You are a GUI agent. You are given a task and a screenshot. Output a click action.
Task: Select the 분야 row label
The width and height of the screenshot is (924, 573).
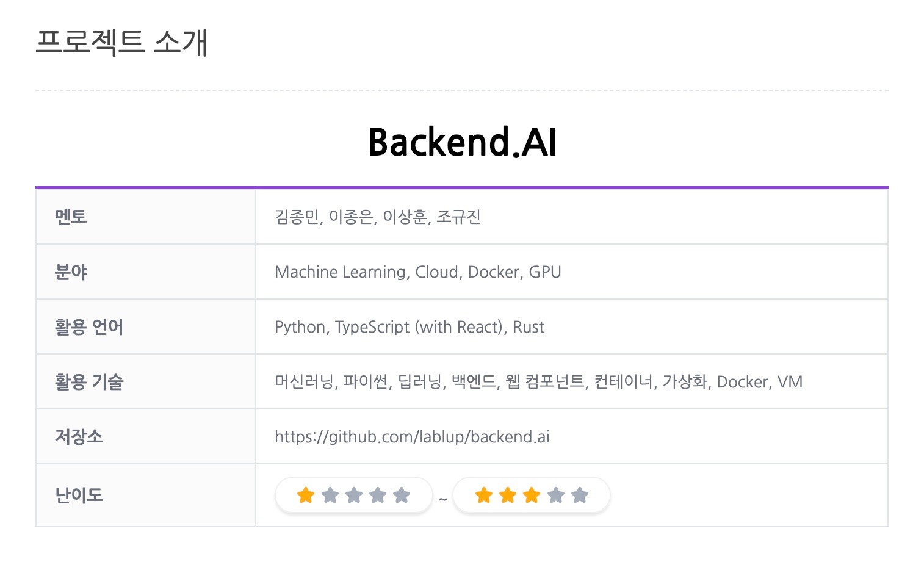pyautogui.click(x=71, y=272)
